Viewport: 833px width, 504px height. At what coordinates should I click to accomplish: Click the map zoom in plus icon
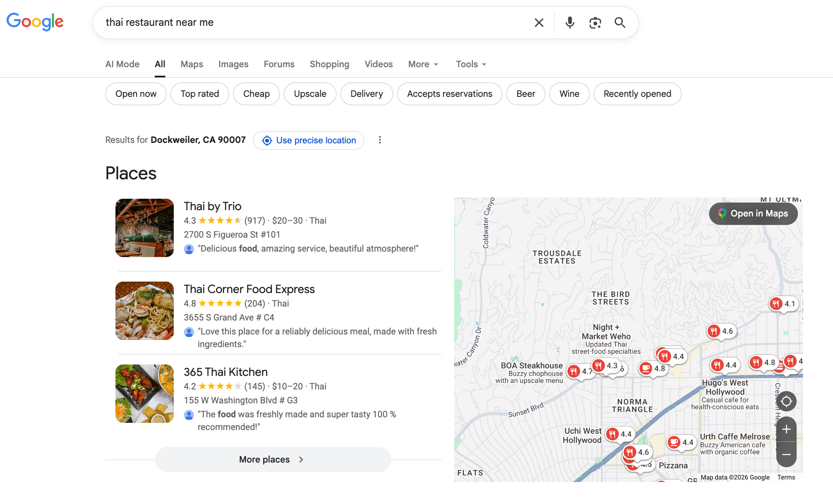[786, 429]
